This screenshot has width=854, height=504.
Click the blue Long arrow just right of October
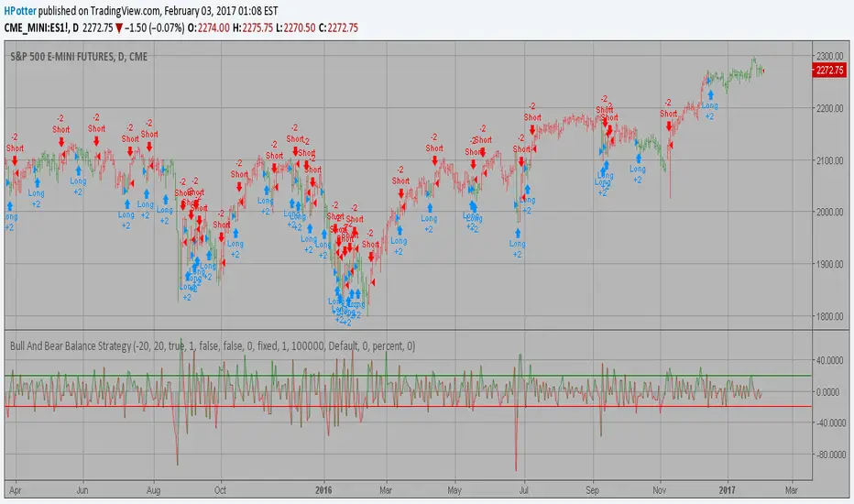click(x=235, y=235)
